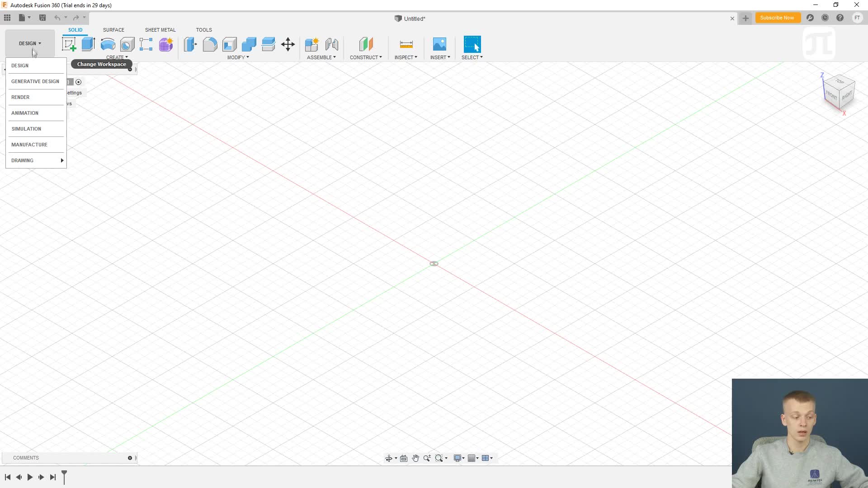Expand the COMMENTS panel toggle
Viewport: 868px width, 488px height.
tap(130, 458)
